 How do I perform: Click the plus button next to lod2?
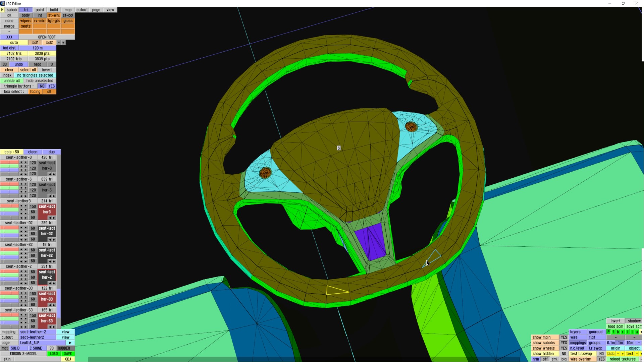[63, 43]
